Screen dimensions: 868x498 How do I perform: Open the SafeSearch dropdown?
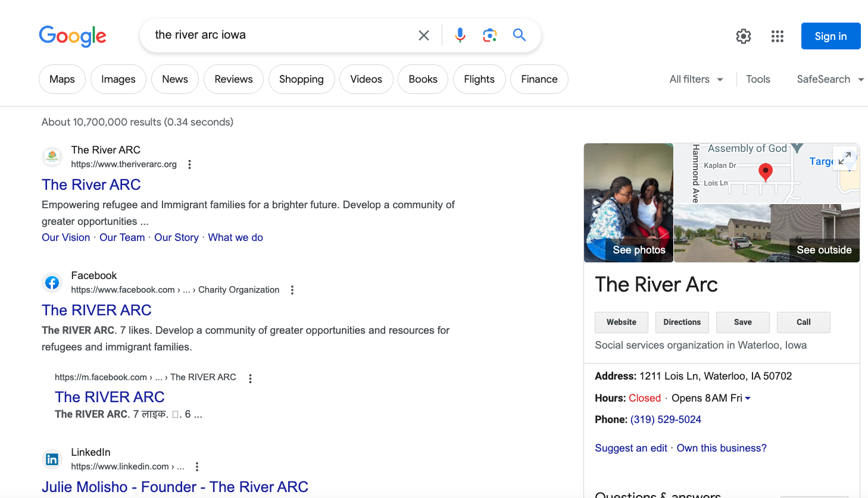point(830,79)
